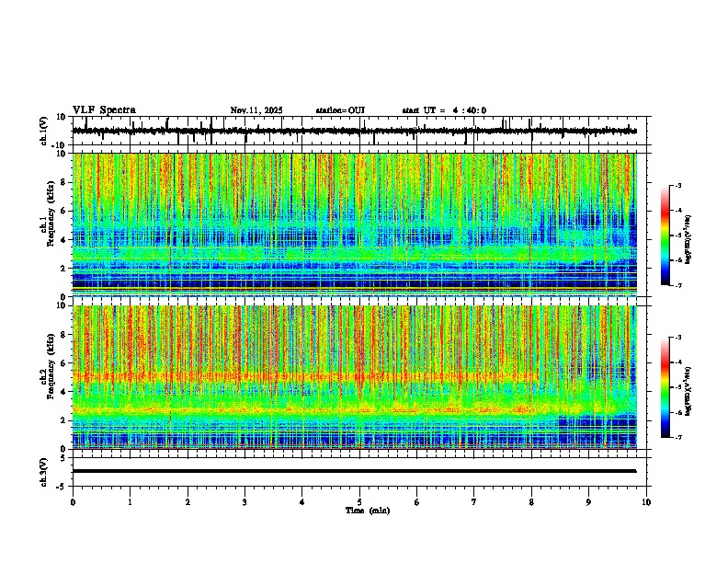Click the "0" tick on the time axis
This screenshot has width=728, height=563.
click(73, 502)
